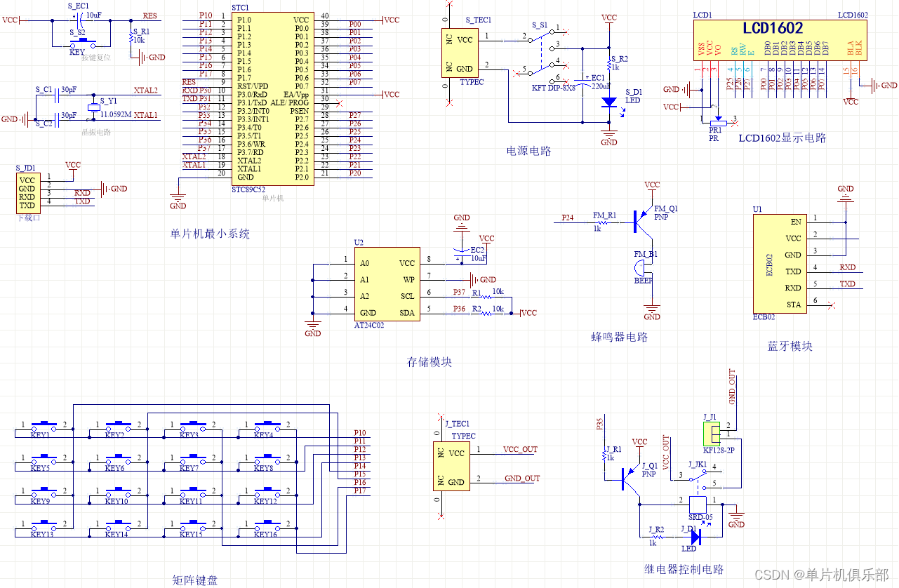Screen dimensions: 899x588
Task: Select the AT24C02 part name text
Action: pos(370,326)
